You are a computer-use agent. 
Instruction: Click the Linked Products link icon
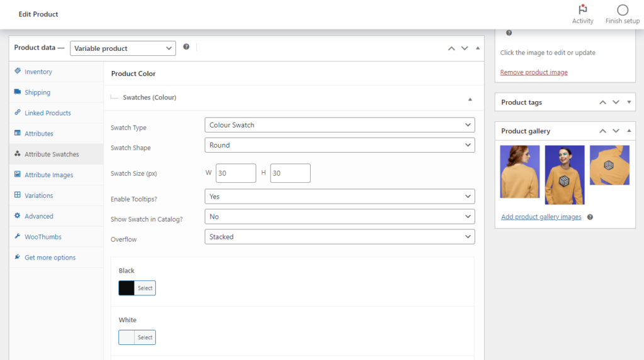point(18,113)
